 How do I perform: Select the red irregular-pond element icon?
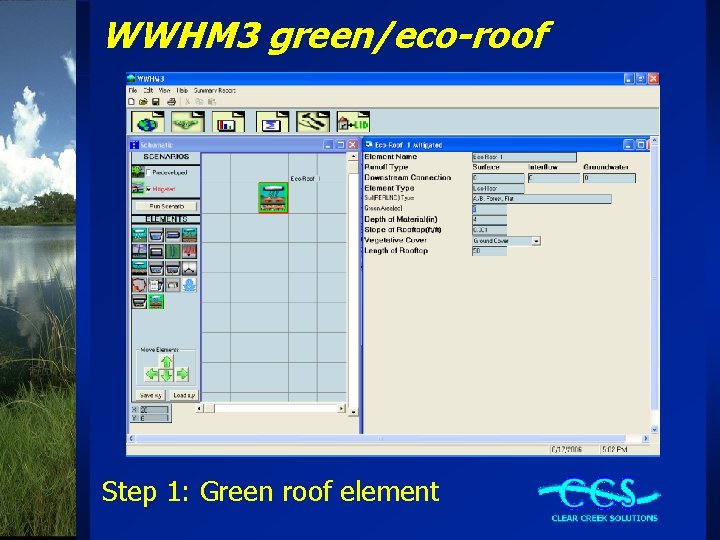139,285
